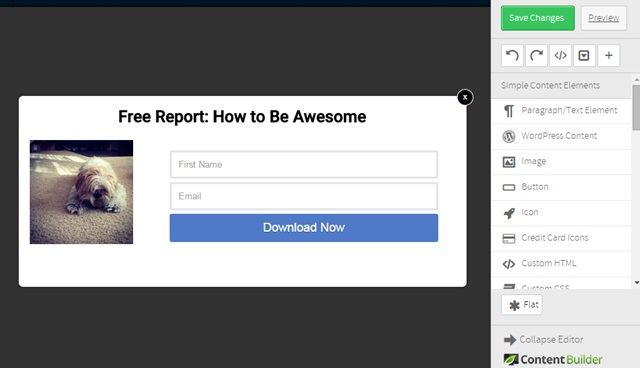This screenshot has width=640, height=368.
Task: Select the dog photo in the popup
Action: point(81,192)
